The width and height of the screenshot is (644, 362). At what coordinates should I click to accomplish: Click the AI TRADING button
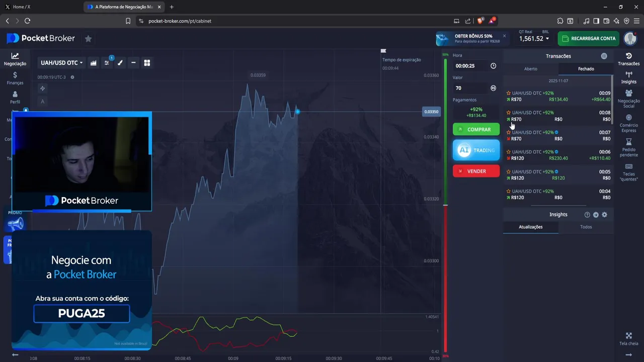[476, 150]
